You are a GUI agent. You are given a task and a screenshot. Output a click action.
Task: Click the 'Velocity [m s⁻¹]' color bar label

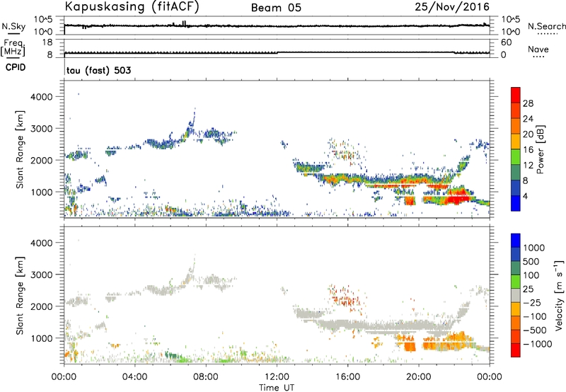click(559, 295)
